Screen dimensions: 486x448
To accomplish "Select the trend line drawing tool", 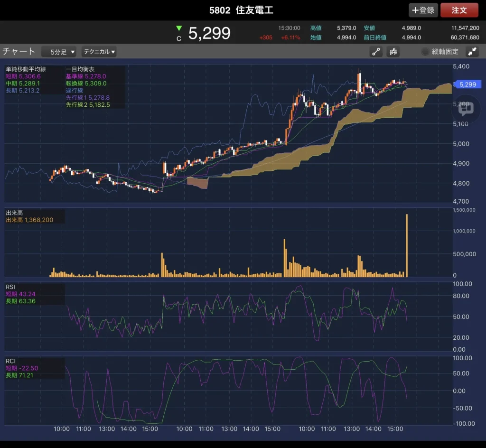I will (376, 52).
